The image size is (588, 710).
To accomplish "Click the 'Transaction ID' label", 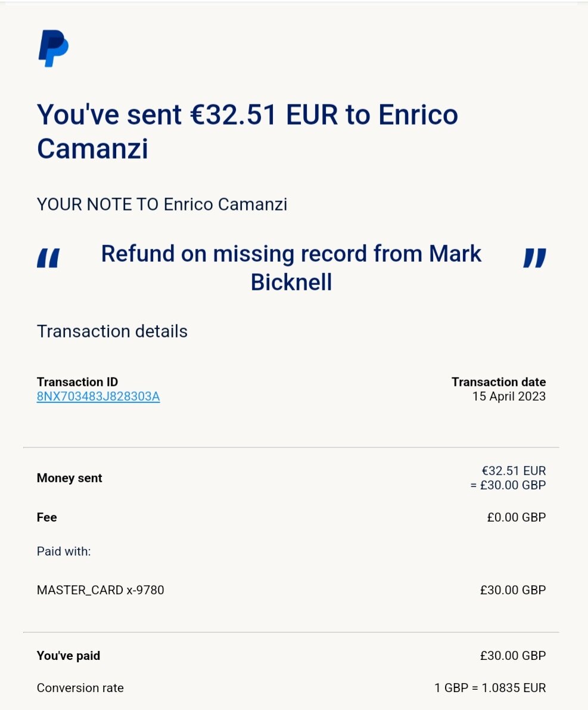I will [x=77, y=382].
